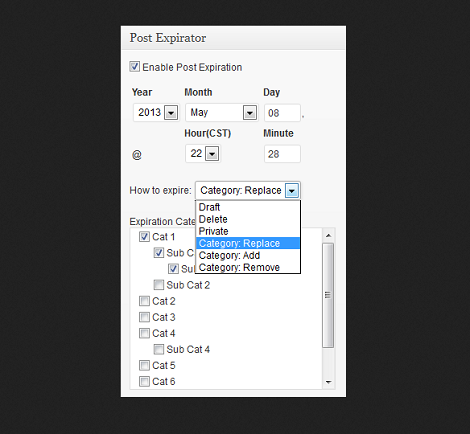Click the category list scrollbar thumb

328,295
